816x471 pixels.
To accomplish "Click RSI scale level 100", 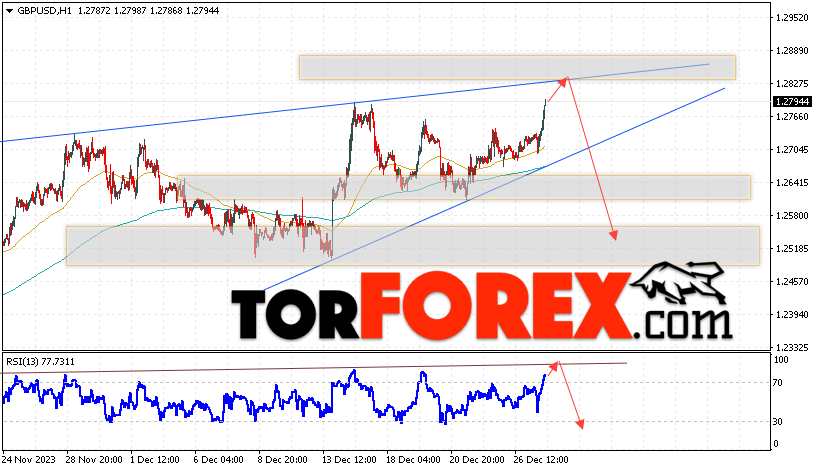I will coord(781,360).
